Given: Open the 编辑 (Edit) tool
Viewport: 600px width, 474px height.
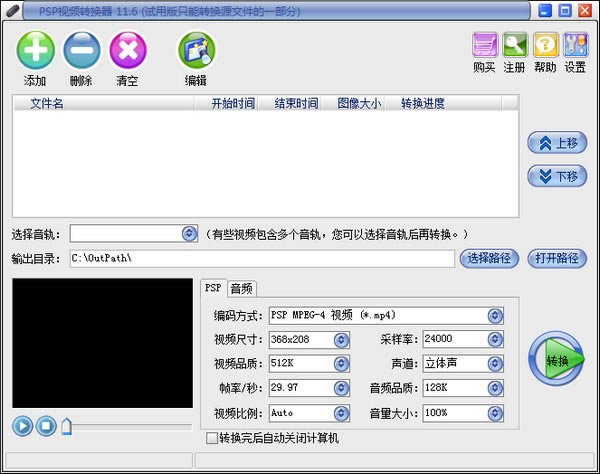Looking at the screenshot, I should (x=196, y=51).
